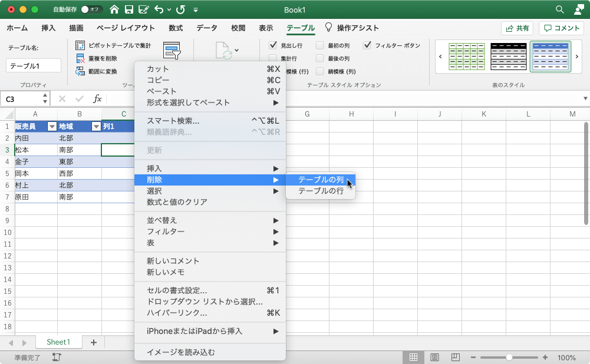Screen dimensions: 590x364
Task: Open the quick access toolbar customize arrow
Action: [x=196, y=10]
